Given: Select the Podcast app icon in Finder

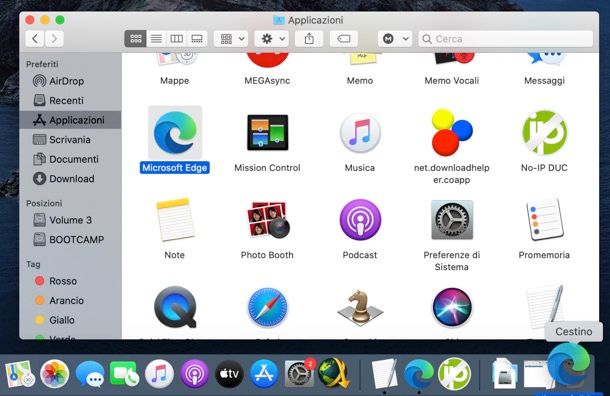Looking at the screenshot, I should point(360,220).
